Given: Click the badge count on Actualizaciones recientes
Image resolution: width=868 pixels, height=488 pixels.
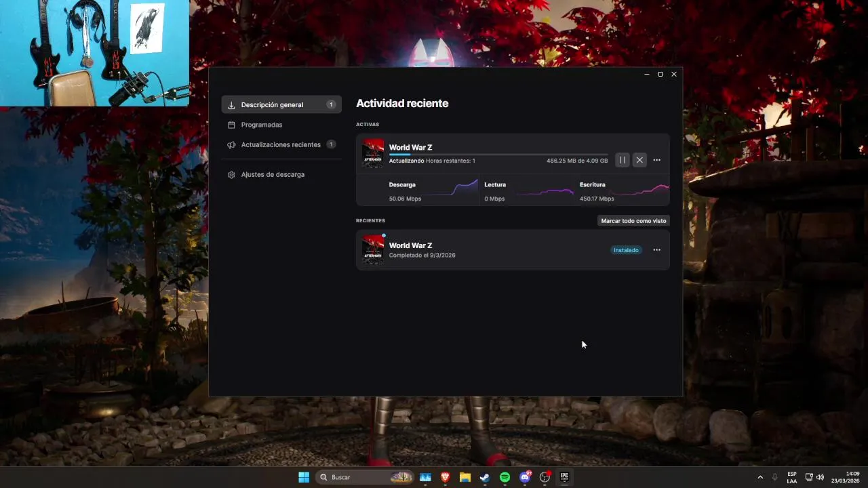Looking at the screenshot, I should tap(331, 144).
